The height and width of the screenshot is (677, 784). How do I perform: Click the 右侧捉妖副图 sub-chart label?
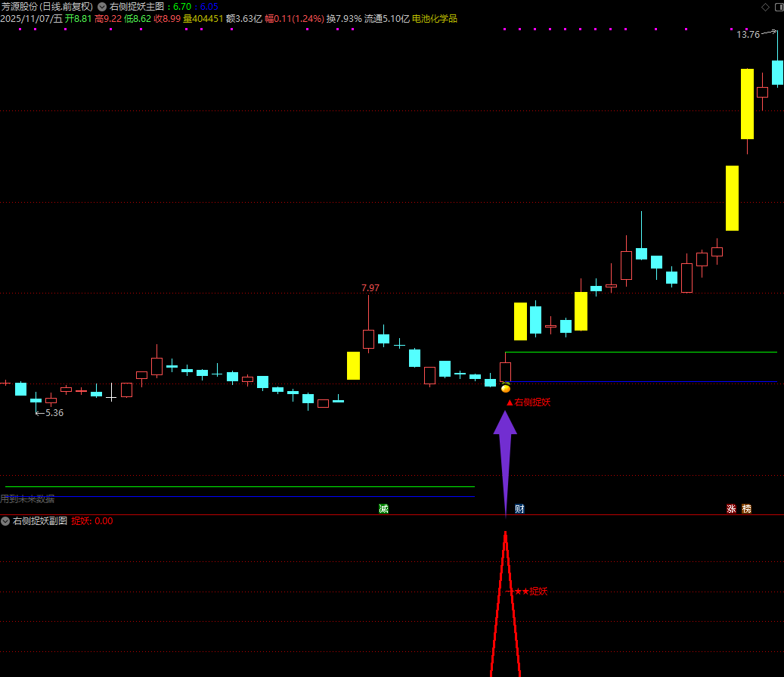pyautogui.click(x=40, y=521)
